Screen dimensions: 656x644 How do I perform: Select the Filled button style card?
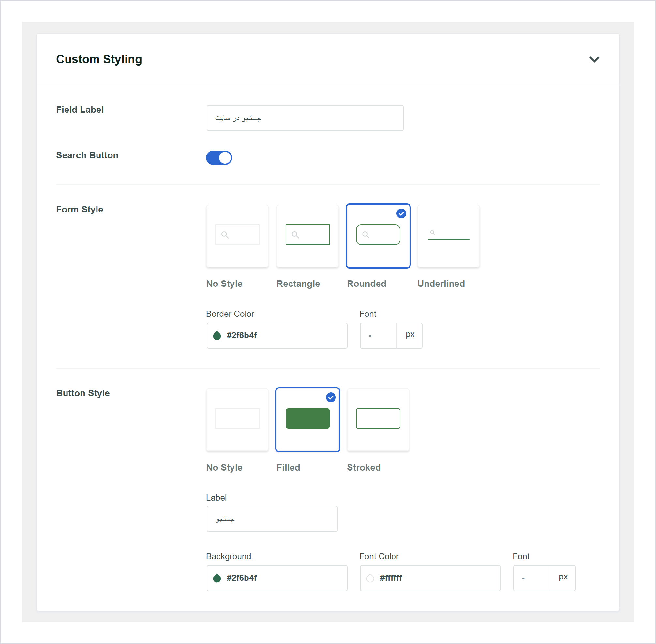click(x=307, y=420)
